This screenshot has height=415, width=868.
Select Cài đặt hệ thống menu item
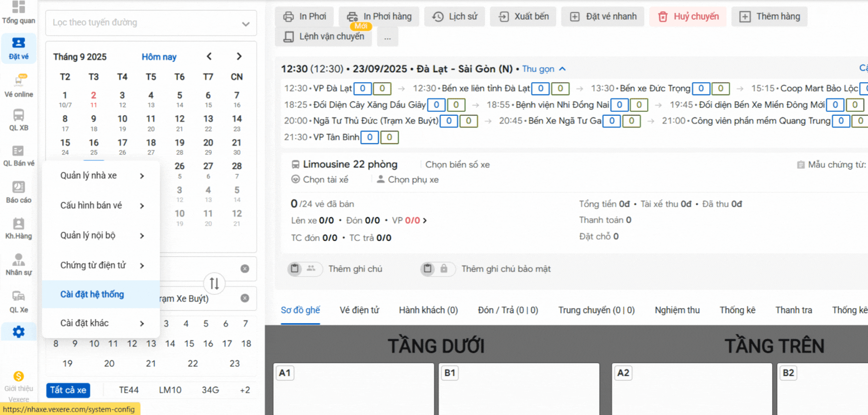click(x=92, y=294)
